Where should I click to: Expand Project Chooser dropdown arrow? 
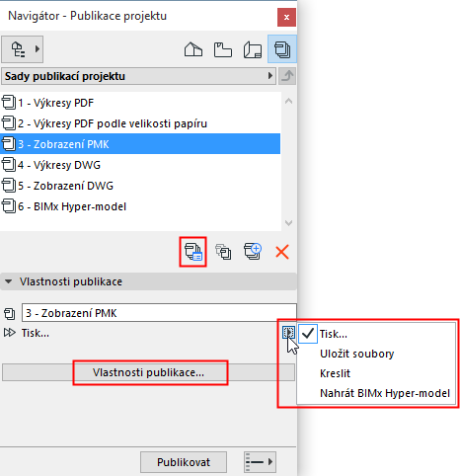coord(38,49)
